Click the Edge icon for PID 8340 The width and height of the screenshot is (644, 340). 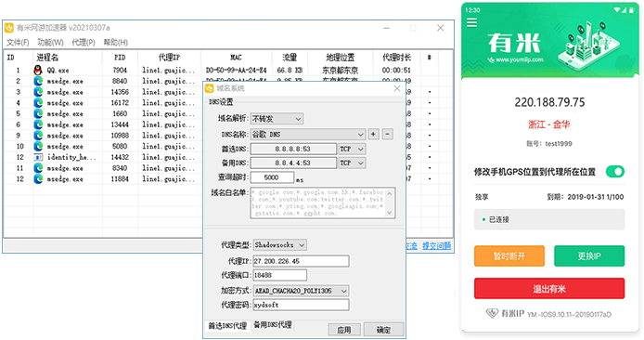point(38,168)
